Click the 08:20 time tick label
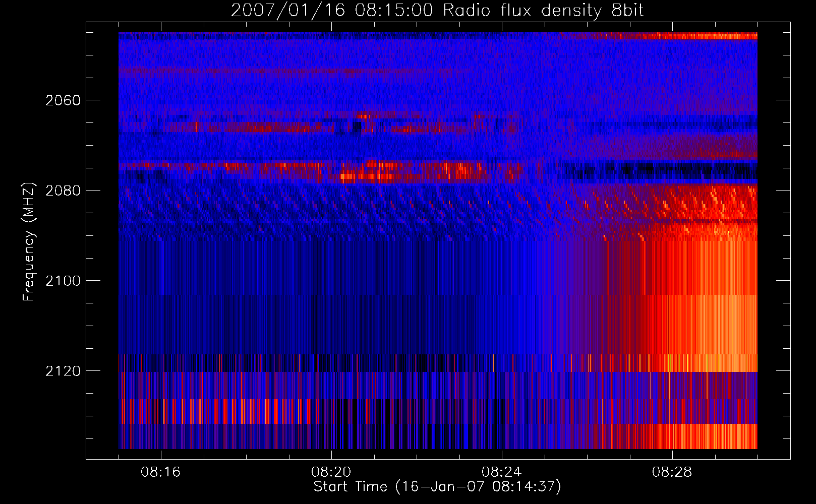The image size is (816, 504). 331,472
